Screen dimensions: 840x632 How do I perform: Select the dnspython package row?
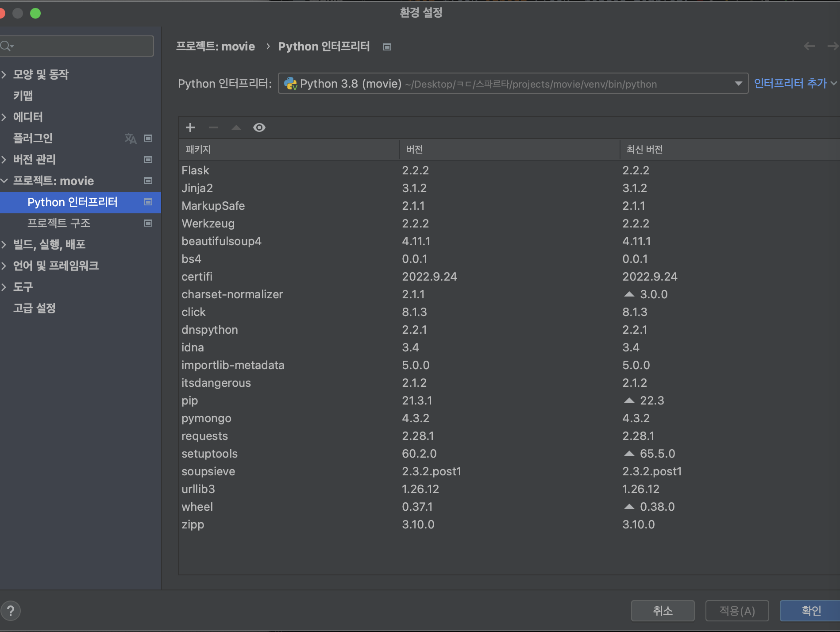pos(509,330)
